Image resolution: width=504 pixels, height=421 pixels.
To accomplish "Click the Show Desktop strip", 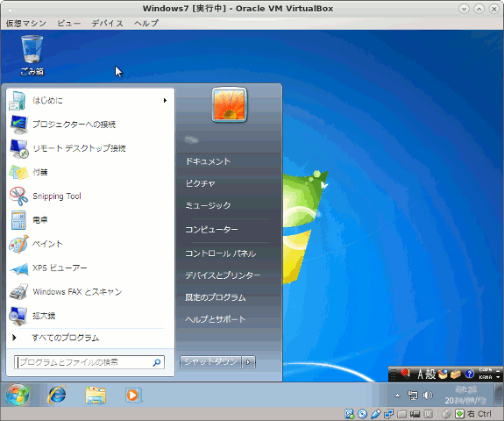I will click(499, 395).
